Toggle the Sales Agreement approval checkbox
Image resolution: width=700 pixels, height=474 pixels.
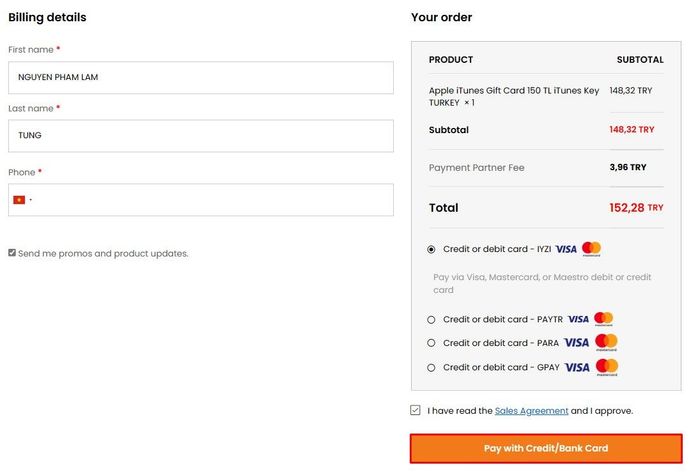(415, 411)
